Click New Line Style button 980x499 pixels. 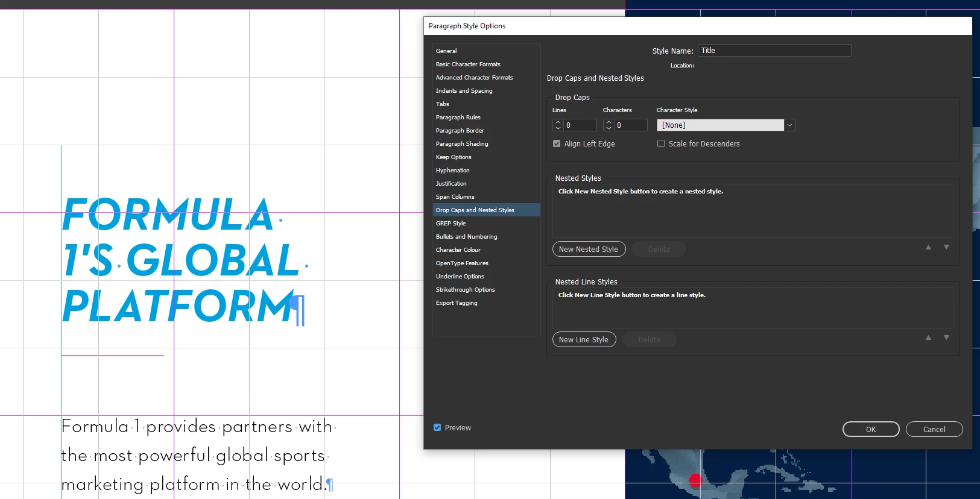coord(584,340)
